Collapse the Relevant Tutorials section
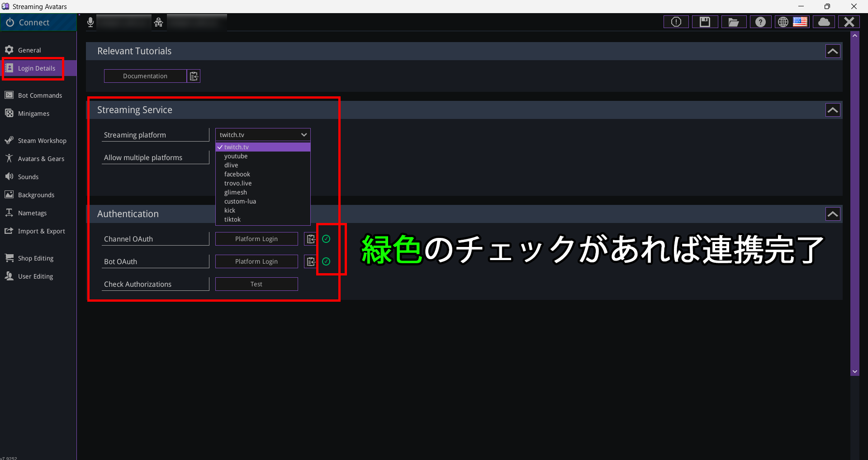The image size is (868, 460). pyautogui.click(x=833, y=51)
